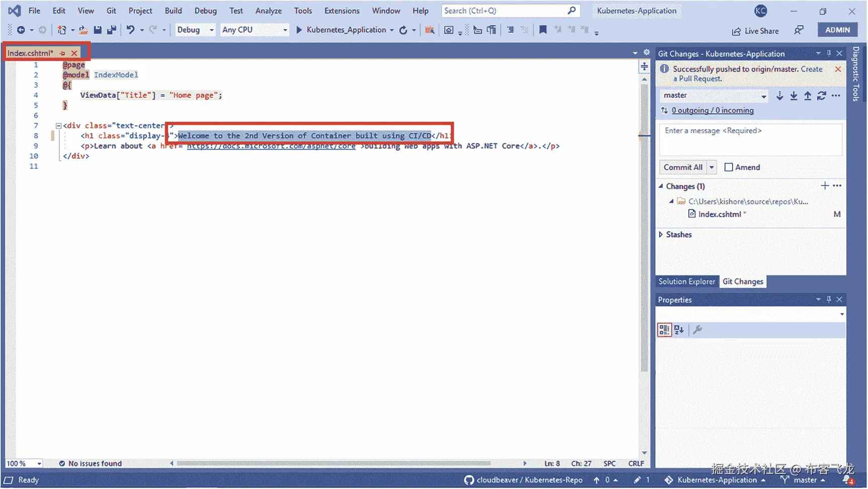
Task: Start debugging with the green play icon
Action: click(299, 30)
